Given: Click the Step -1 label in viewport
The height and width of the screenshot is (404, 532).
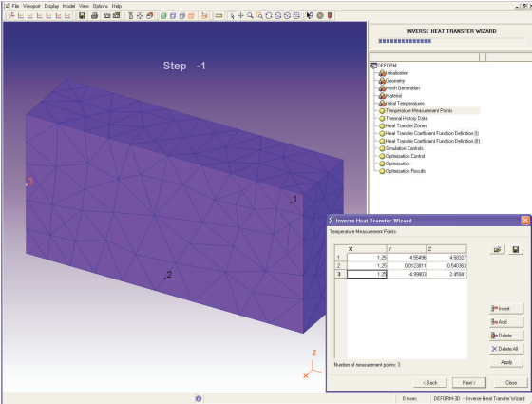Looking at the screenshot, I should coord(184,66).
